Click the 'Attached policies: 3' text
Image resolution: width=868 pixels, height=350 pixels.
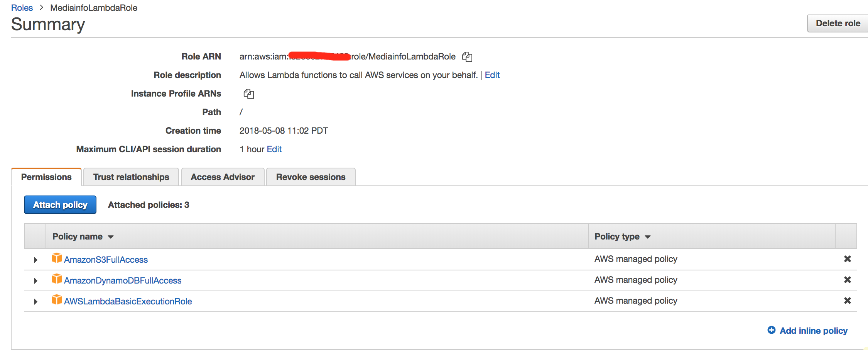click(149, 205)
